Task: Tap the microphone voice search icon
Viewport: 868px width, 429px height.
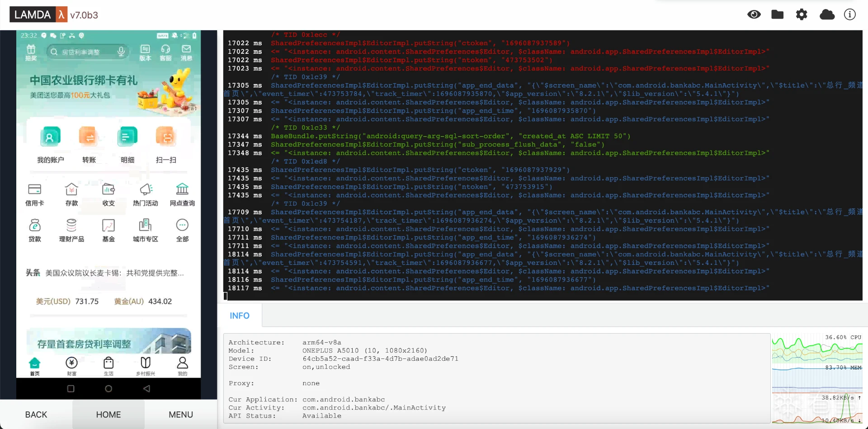Action: coord(121,52)
